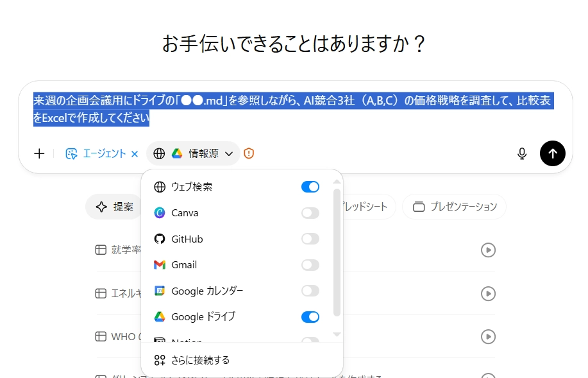Click the さらに接続する apps icon
The width and height of the screenshot is (588, 378).
(x=160, y=361)
